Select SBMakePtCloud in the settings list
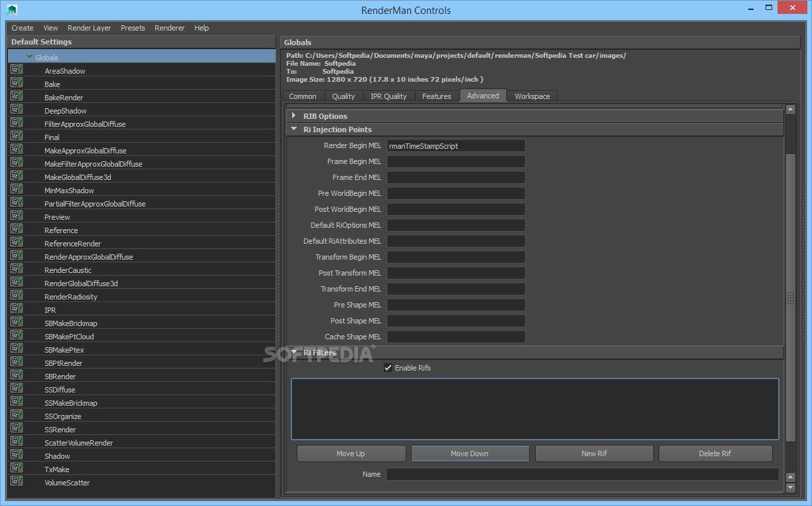 [x=141, y=336]
